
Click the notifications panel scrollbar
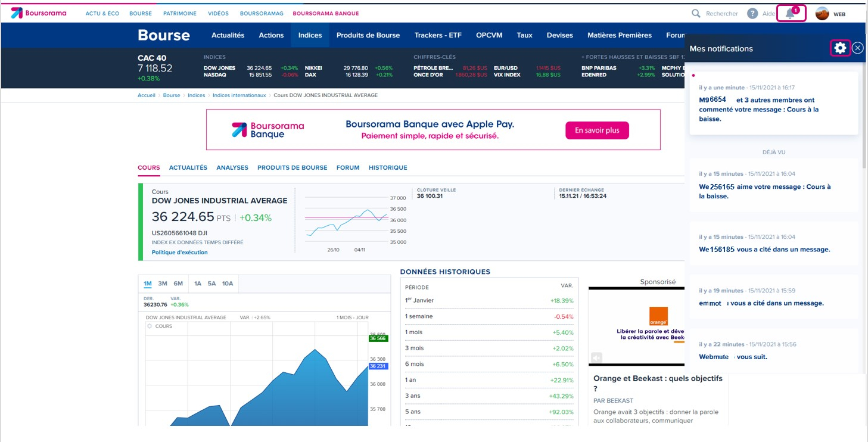pyautogui.click(x=864, y=179)
